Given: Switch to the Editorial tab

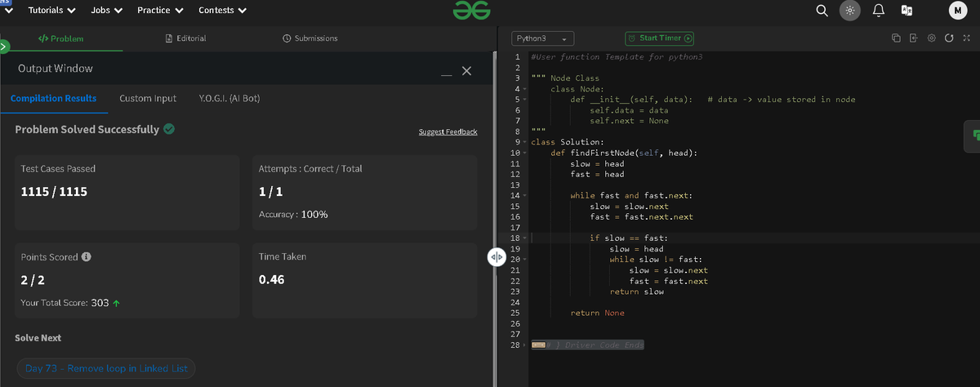Looking at the screenshot, I should [186, 38].
